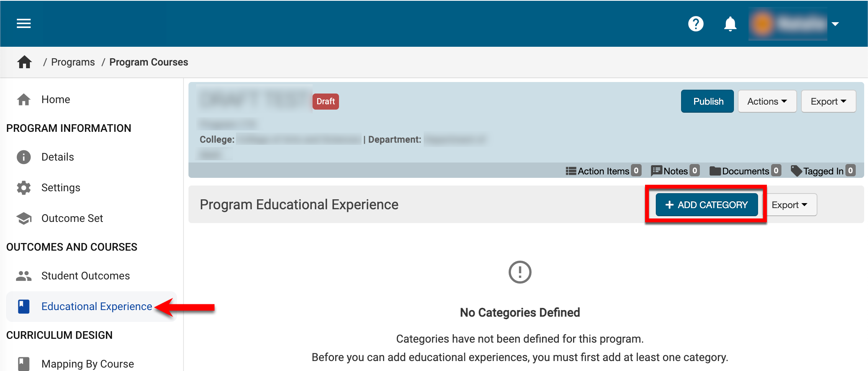Click the Details info icon

pos(24,157)
